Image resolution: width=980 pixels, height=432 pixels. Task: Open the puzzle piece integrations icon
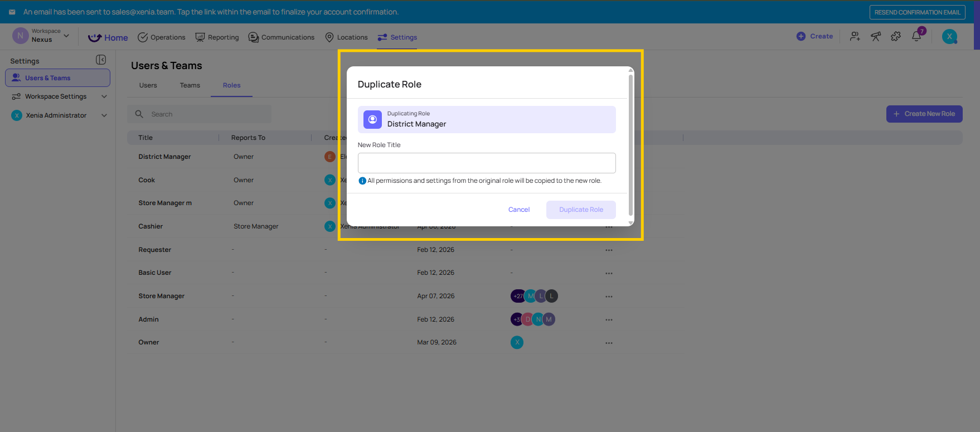(x=896, y=37)
